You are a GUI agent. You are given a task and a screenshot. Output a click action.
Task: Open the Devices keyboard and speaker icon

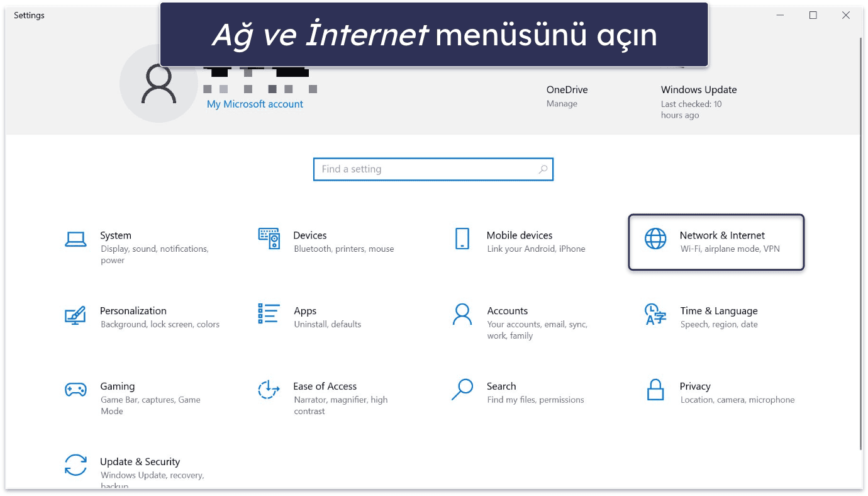[x=269, y=239]
